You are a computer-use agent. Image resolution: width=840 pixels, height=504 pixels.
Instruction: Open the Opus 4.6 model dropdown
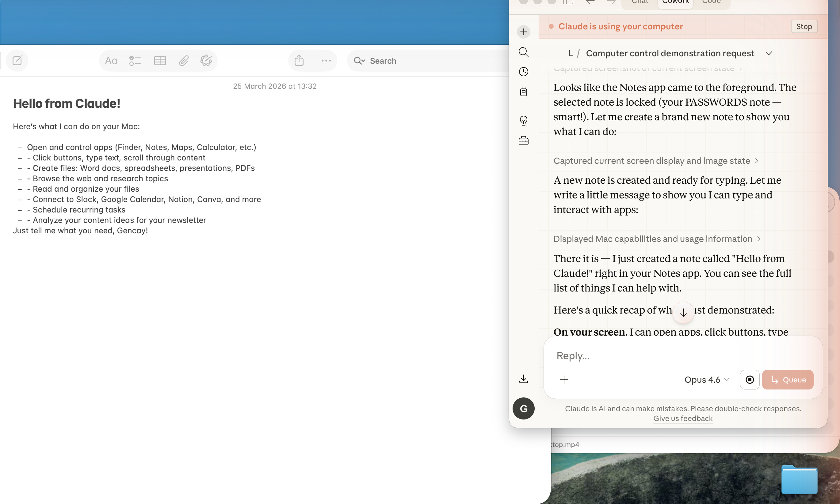[706, 380]
